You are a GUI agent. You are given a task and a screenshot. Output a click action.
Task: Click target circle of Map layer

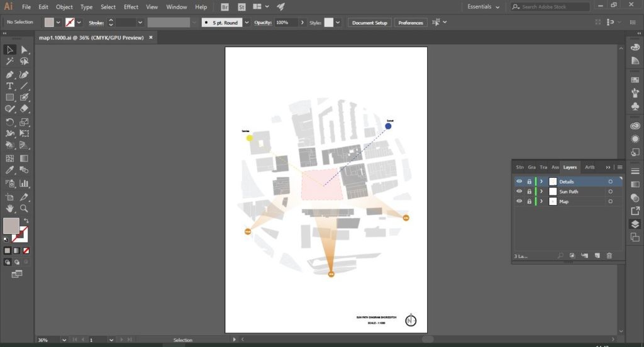pos(610,201)
